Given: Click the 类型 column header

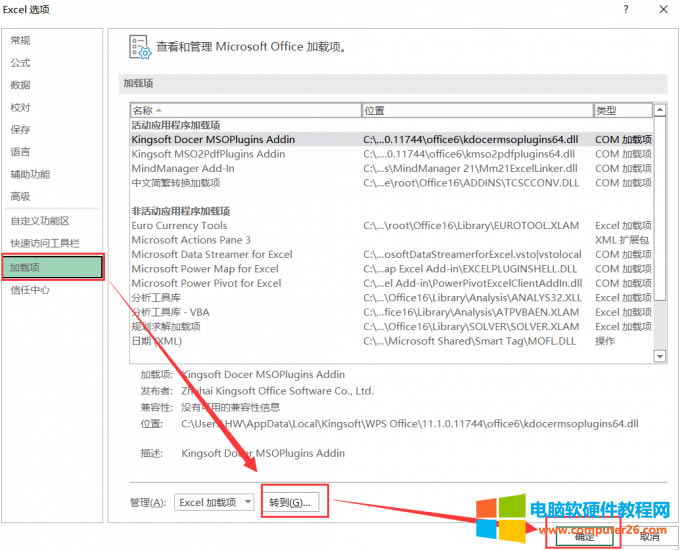Looking at the screenshot, I should click(x=621, y=110).
